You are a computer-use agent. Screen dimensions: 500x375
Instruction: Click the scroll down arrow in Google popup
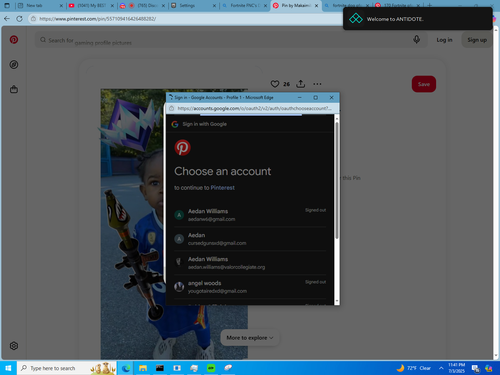pyautogui.click(x=337, y=301)
